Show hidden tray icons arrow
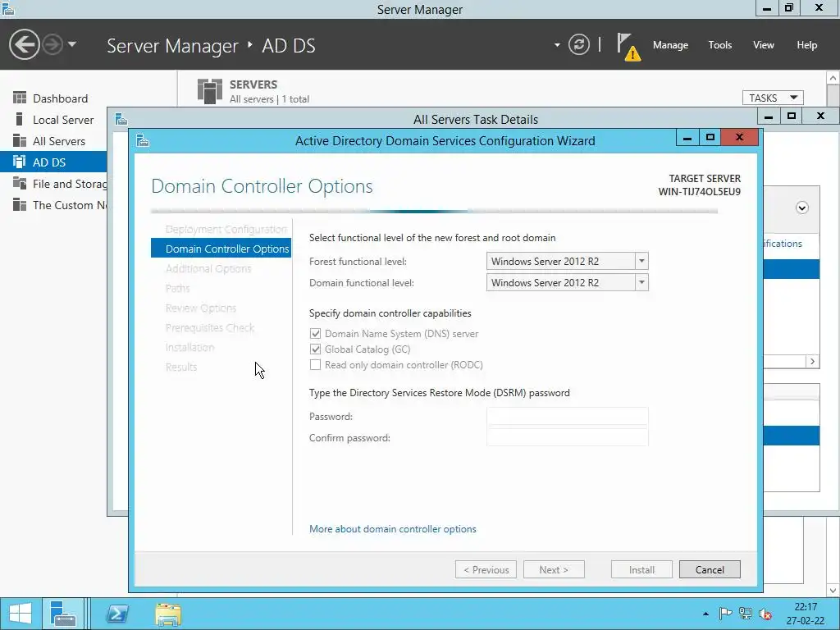 (x=706, y=614)
